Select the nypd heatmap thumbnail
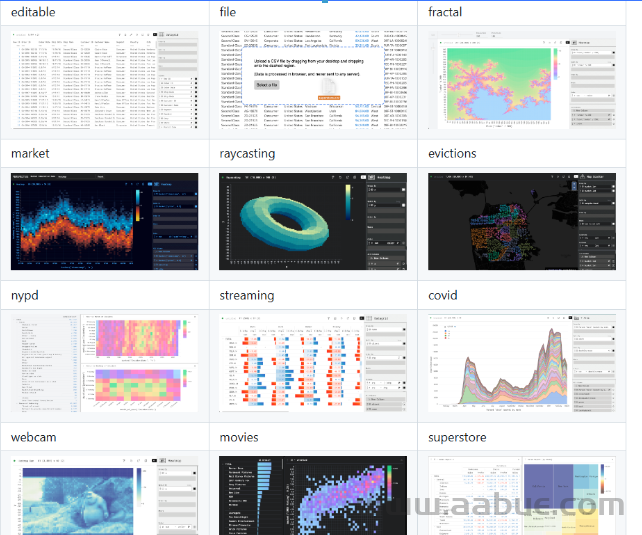642x535 pixels. click(x=104, y=362)
